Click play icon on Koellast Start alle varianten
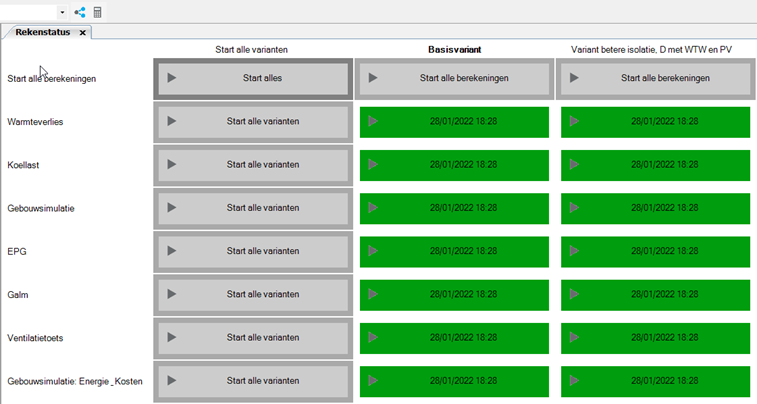757x404 pixels. click(x=172, y=165)
